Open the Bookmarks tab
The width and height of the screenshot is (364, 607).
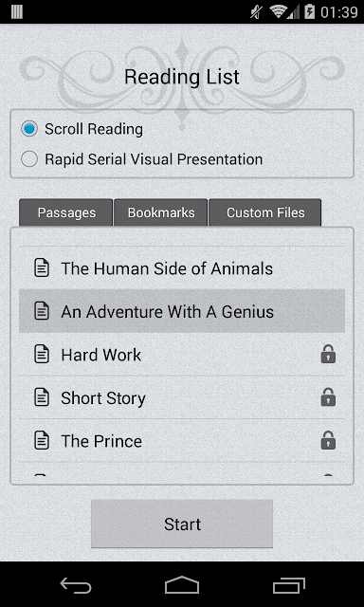pos(161,212)
